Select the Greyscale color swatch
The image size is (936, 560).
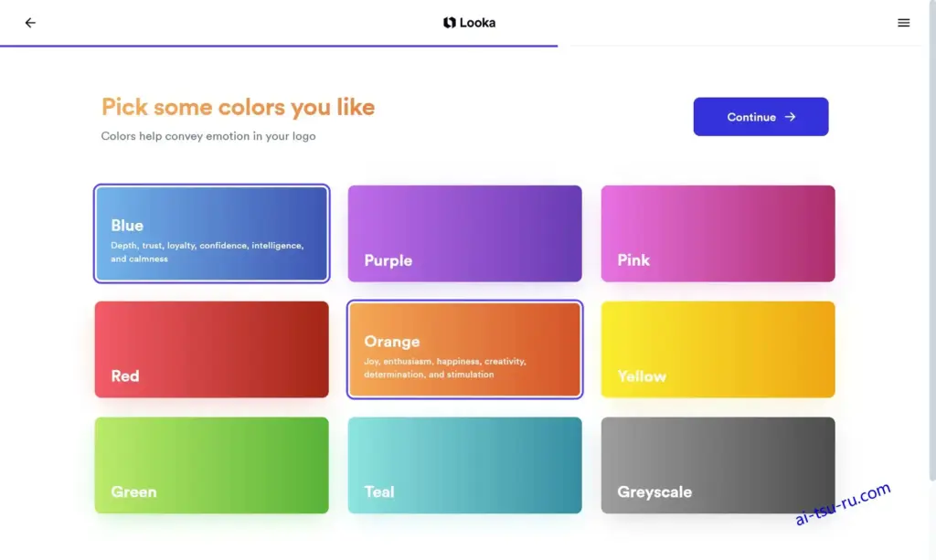(x=718, y=465)
